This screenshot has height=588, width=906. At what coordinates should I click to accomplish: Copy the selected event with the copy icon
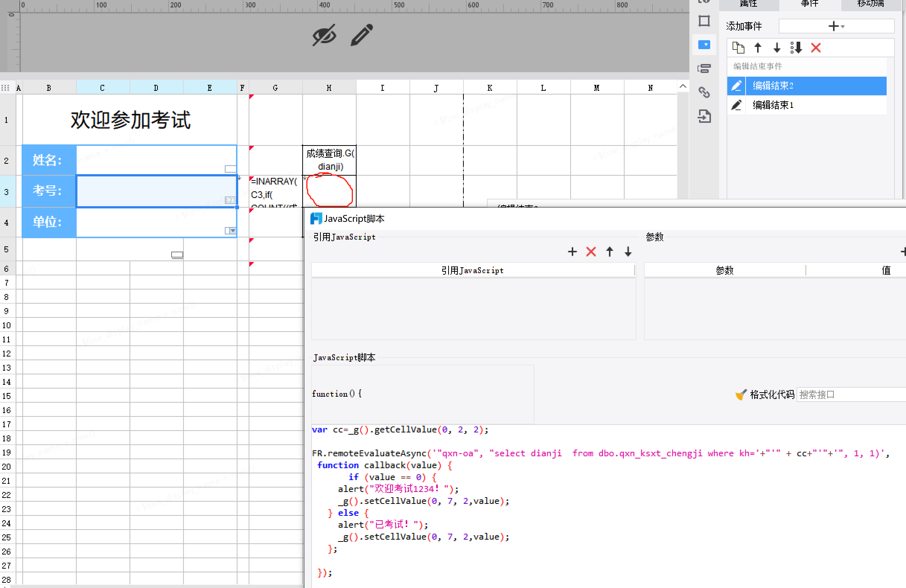coord(738,48)
